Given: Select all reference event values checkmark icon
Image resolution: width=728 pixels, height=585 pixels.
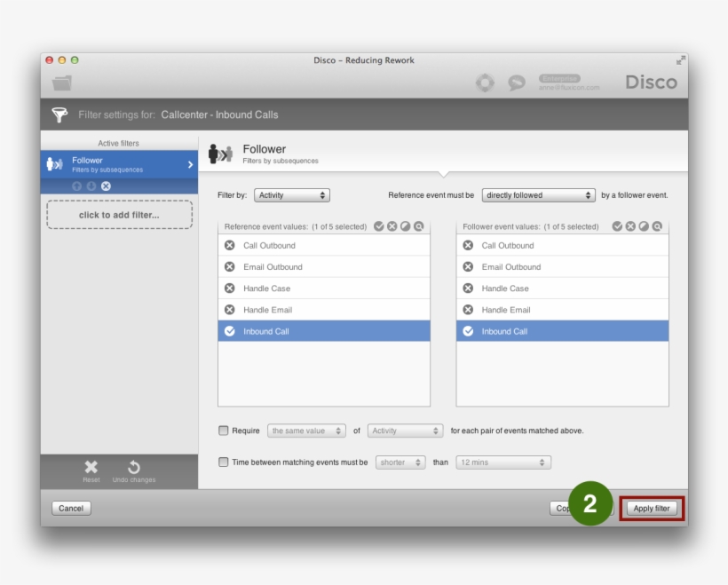Looking at the screenshot, I should coord(379,226).
